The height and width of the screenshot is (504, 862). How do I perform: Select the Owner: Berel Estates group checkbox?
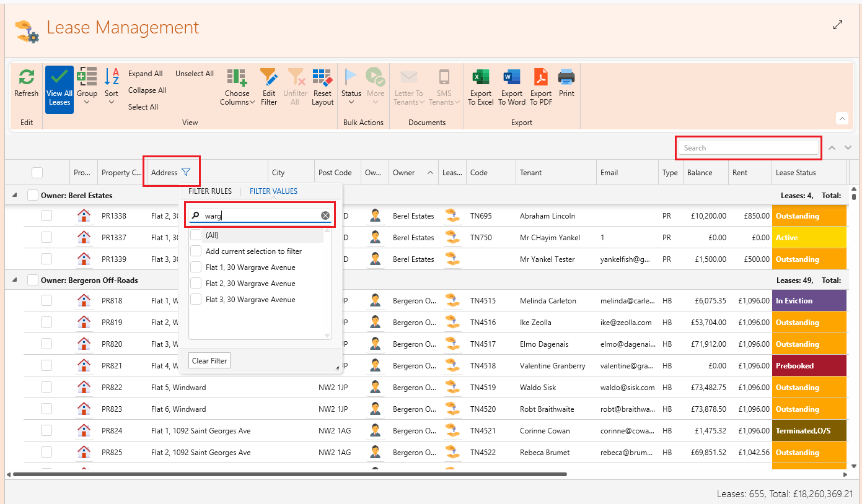pos(33,196)
